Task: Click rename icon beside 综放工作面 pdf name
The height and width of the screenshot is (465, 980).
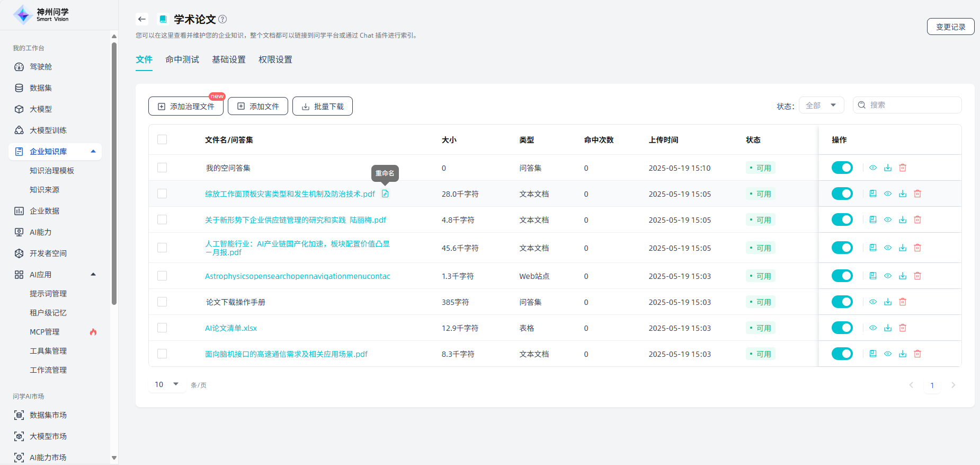Action: point(385,194)
